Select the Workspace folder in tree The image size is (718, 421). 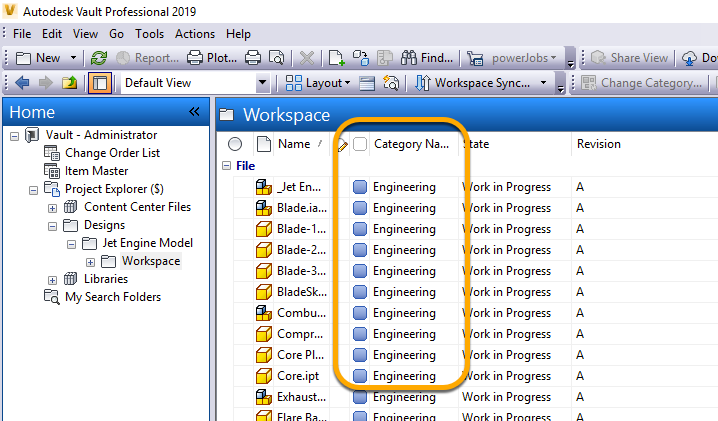click(x=151, y=261)
